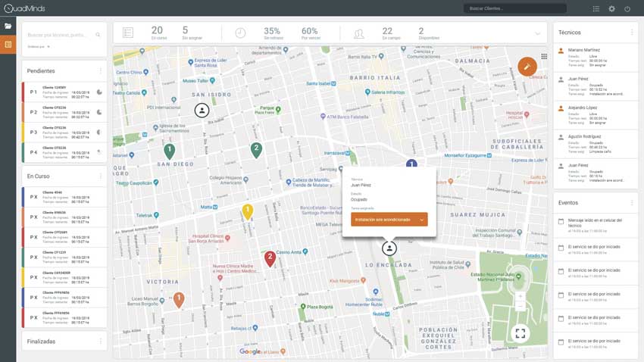Open the list view icon in header

coord(596,8)
